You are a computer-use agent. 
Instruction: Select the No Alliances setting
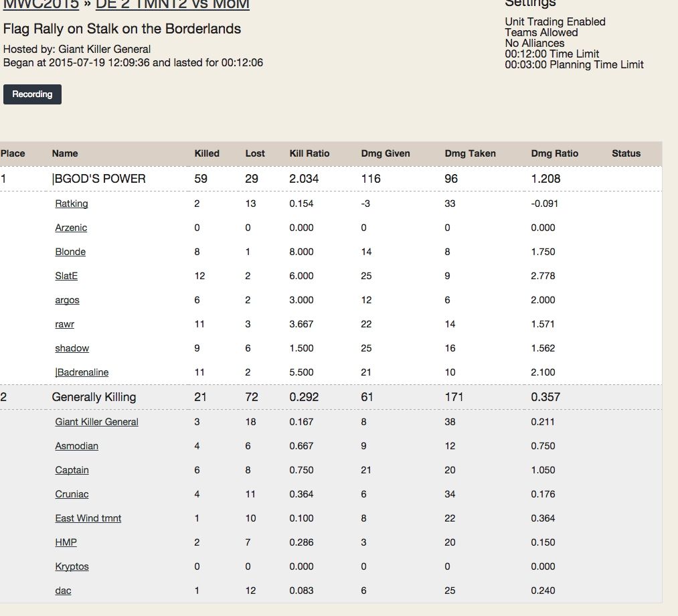535,44
